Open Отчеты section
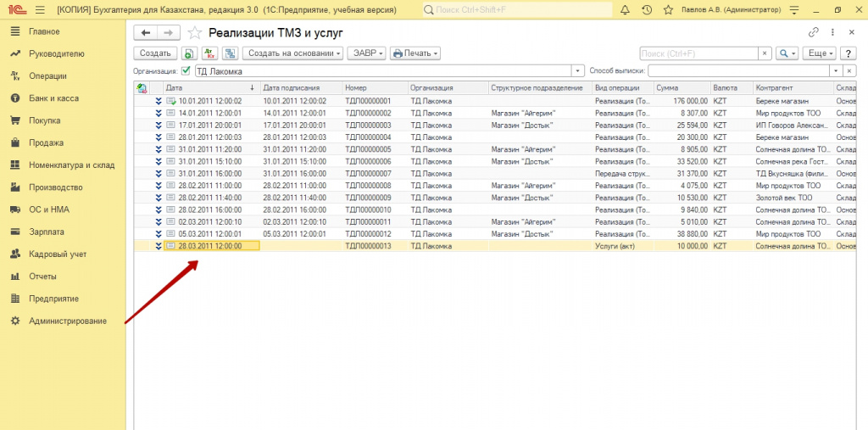The width and height of the screenshot is (868, 430). click(x=42, y=276)
